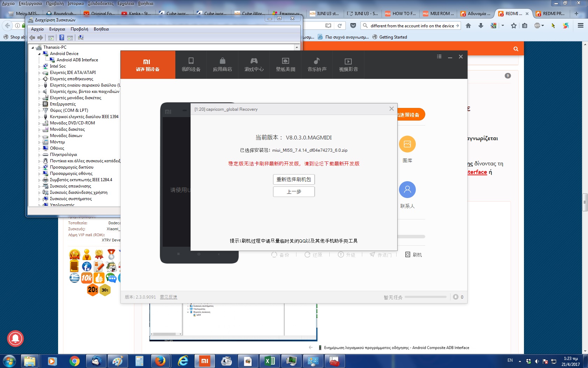Click the 意见反馈 feedback link
This screenshot has height=368, width=588.
point(168,297)
